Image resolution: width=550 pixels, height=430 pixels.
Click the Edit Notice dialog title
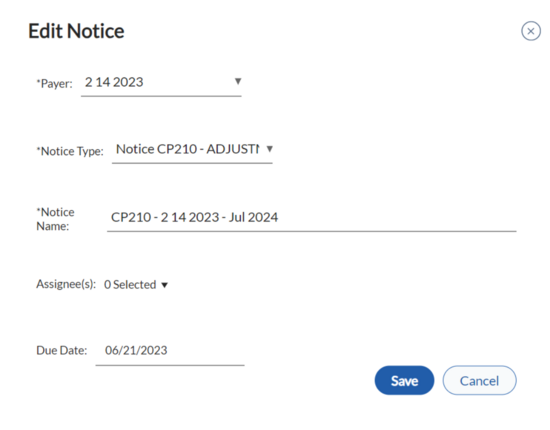click(x=76, y=31)
